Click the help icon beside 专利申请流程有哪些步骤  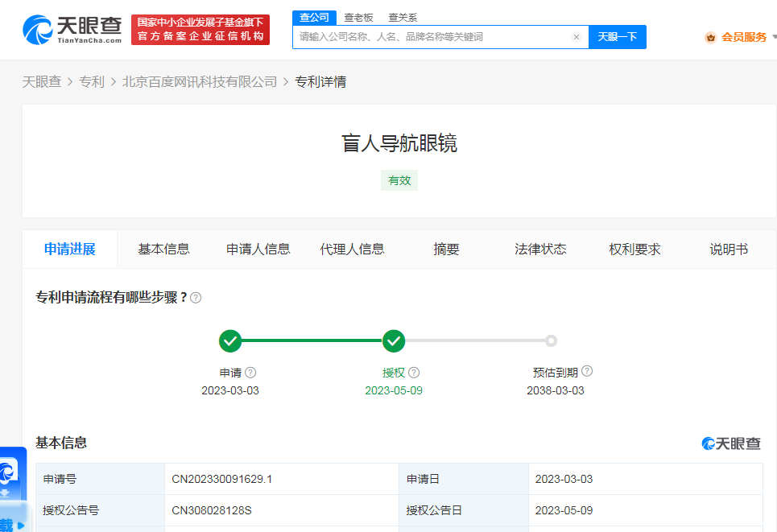(x=196, y=298)
